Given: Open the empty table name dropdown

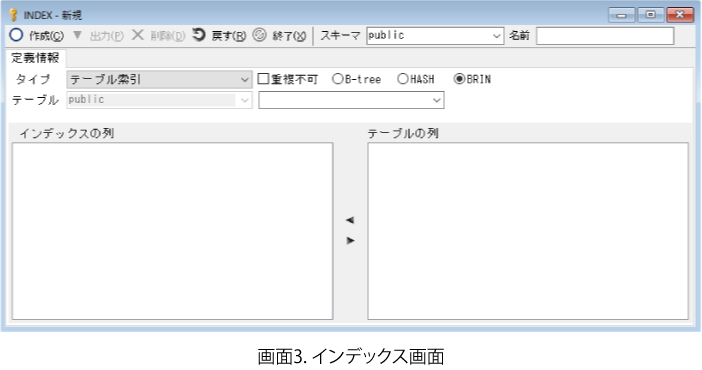Looking at the screenshot, I should point(351,100).
